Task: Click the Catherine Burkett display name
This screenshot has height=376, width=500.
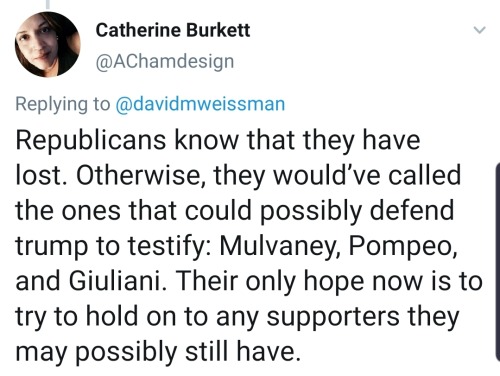Action: click(173, 30)
